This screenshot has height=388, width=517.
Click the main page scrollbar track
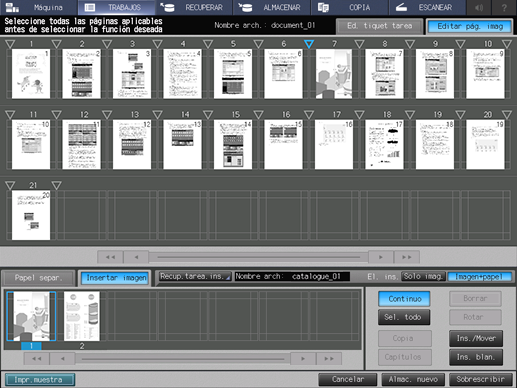[x=259, y=257]
